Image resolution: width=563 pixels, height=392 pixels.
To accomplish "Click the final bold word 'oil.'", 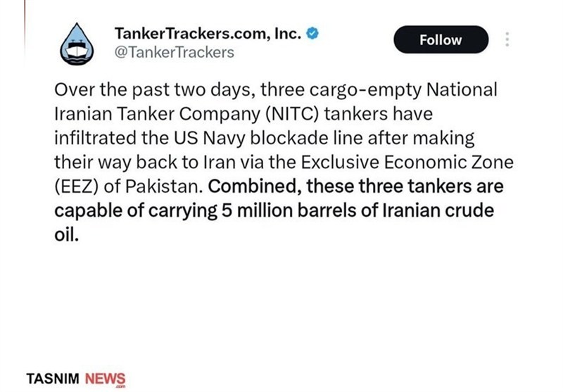I will pos(66,235).
